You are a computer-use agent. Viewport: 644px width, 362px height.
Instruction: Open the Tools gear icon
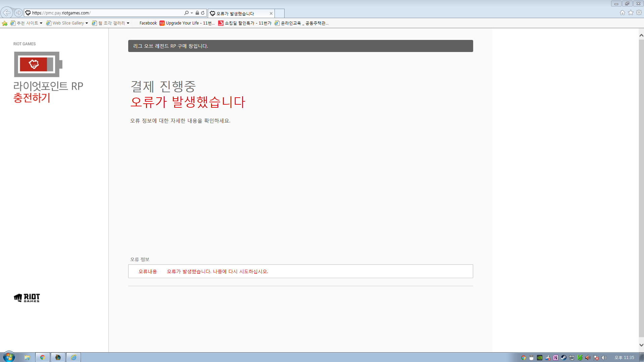pos(639,13)
